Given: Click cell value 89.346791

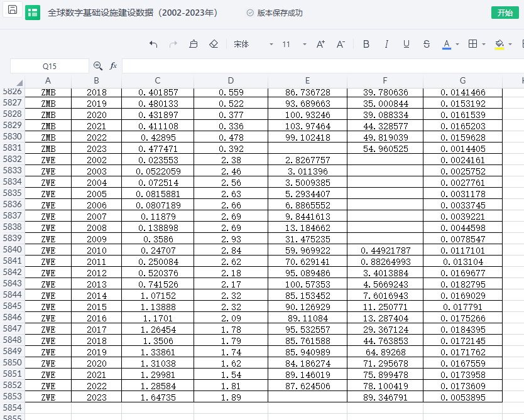Looking at the screenshot, I should click(385, 397).
